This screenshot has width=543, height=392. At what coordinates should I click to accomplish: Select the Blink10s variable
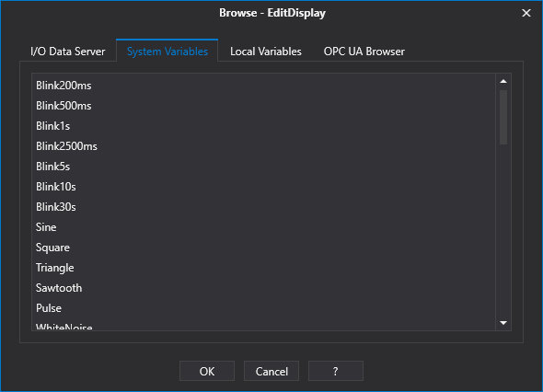(x=263, y=187)
